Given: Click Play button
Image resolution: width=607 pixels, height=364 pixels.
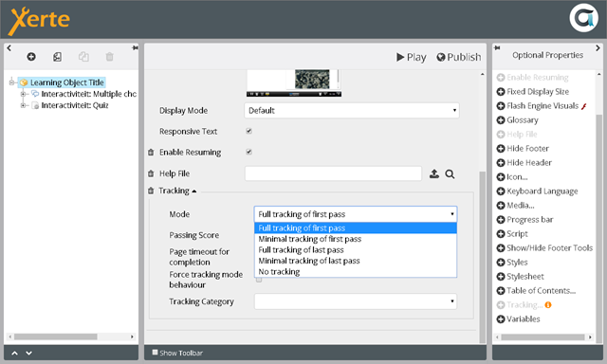Looking at the screenshot, I should pos(411,57).
